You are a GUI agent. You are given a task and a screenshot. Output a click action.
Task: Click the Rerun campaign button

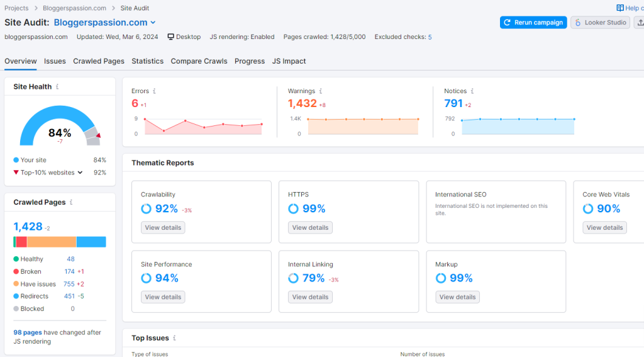tap(533, 23)
